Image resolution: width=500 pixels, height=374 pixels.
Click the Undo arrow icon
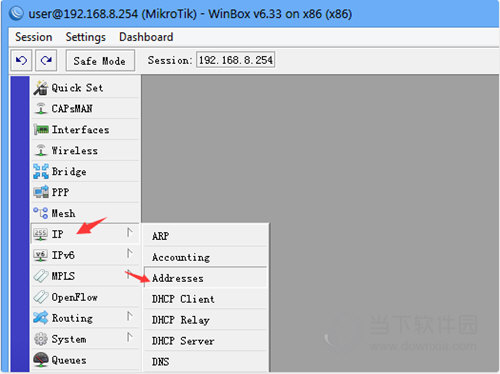pyautogui.click(x=21, y=60)
